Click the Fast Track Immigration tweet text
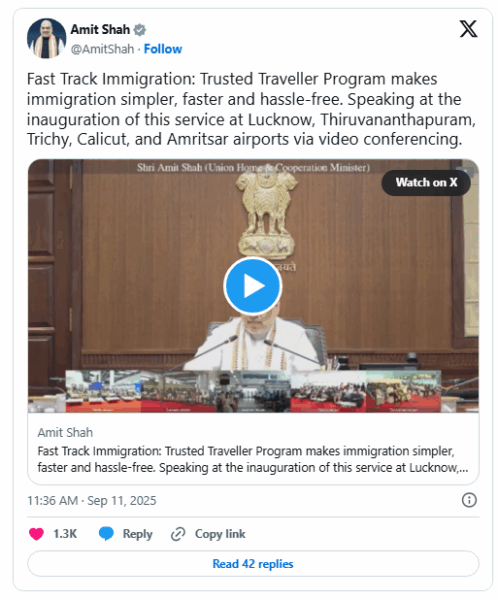498x600 pixels. [x=251, y=109]
